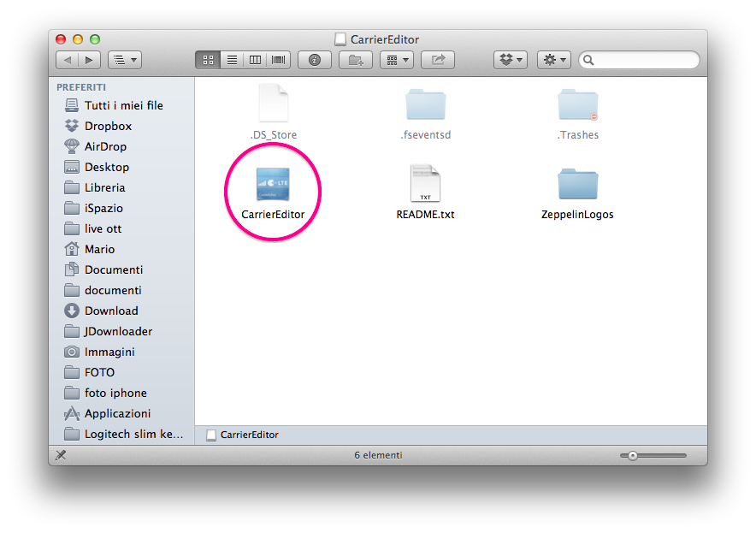This screenshot has height=533, width=756.
Task: Switch to list view mode
Action: 231,60
